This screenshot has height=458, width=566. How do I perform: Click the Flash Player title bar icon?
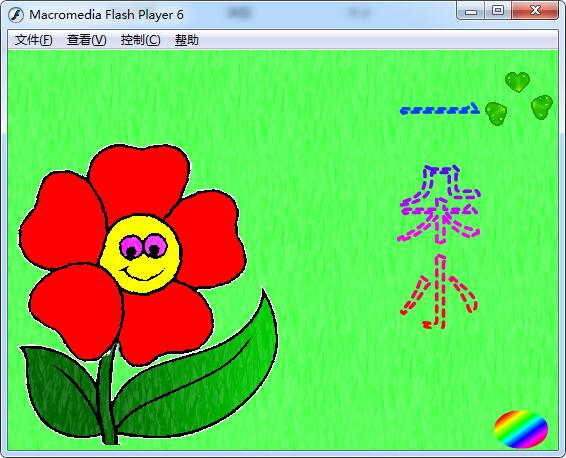point(16,15)
